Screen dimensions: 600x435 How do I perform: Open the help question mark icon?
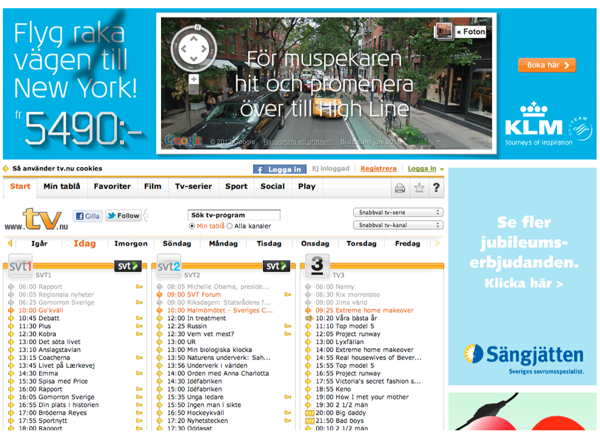436,187
